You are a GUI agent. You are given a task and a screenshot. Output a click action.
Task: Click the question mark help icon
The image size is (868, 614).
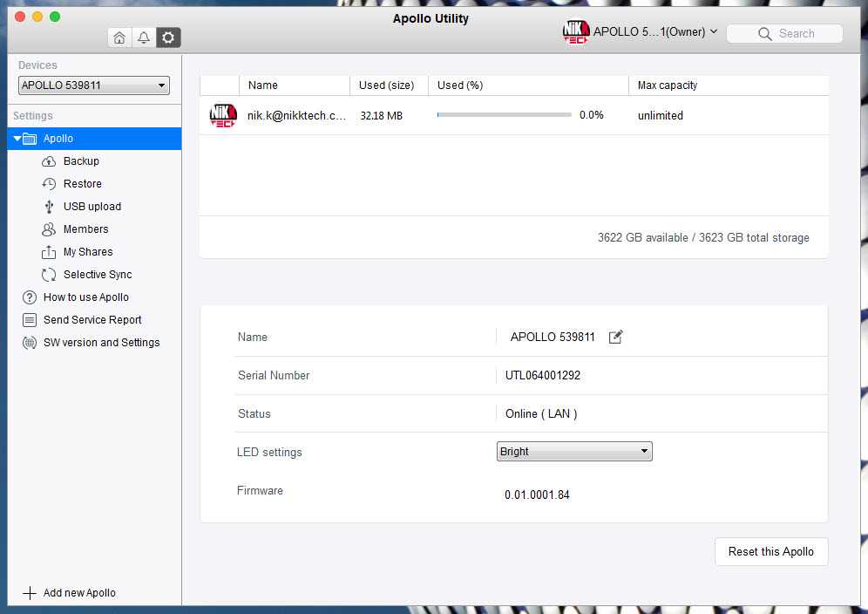[30, 297]
